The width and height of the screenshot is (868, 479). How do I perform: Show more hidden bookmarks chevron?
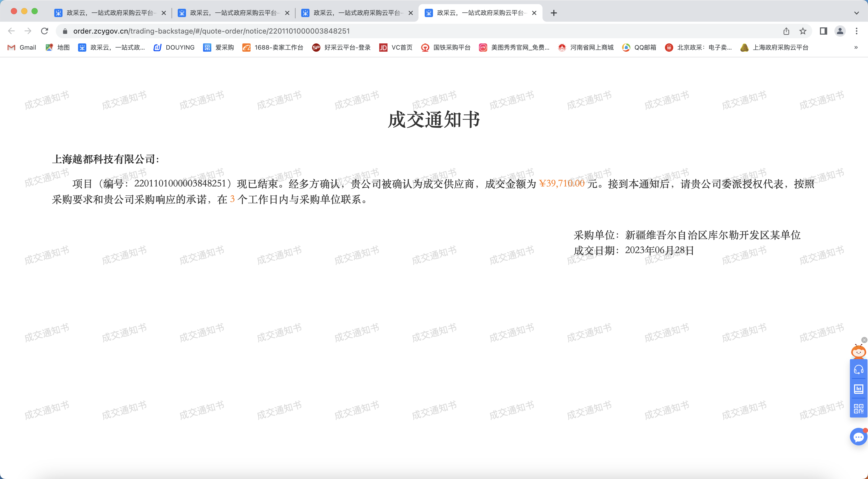click(x=856, y=48)
